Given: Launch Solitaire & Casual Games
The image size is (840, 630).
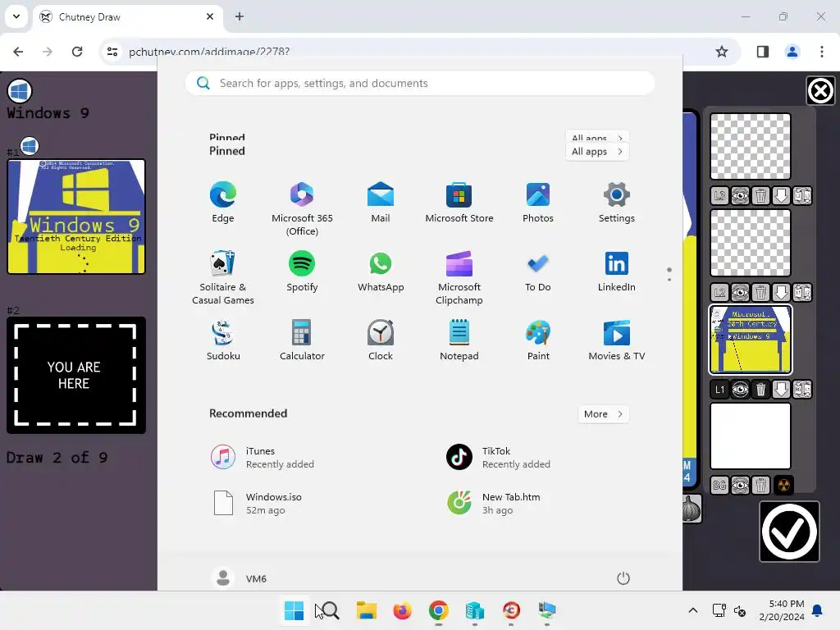Looking at the screenshot, I should [223, 277].
